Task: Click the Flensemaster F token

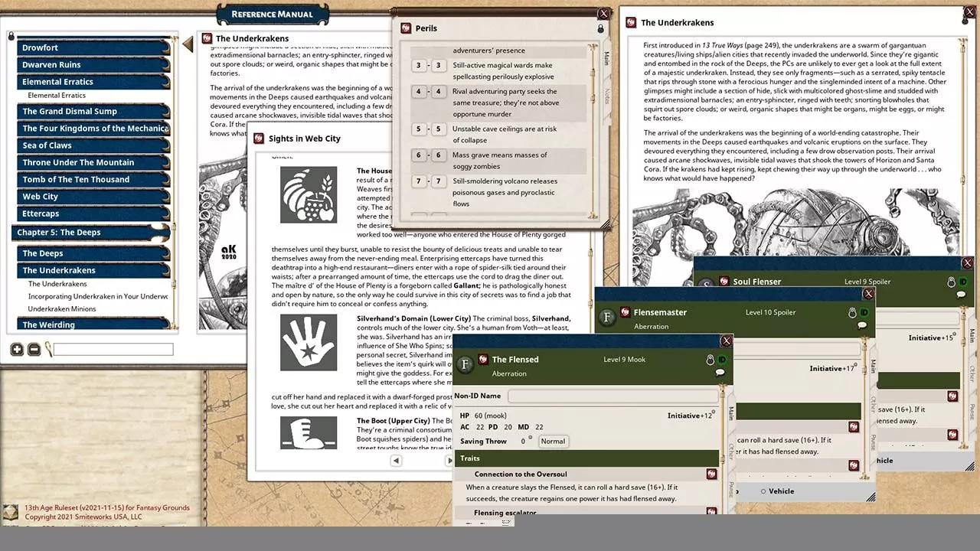Action: [x=607, y=317]
